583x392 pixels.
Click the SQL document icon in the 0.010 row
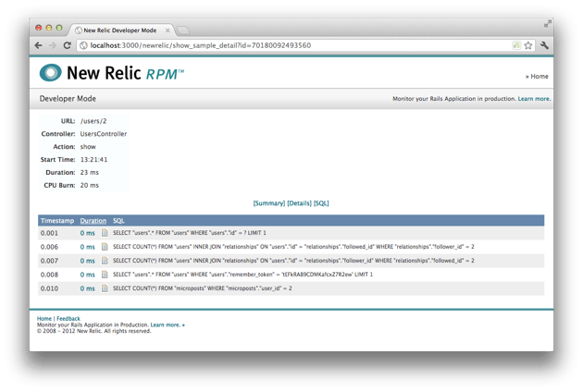[105, 288]
